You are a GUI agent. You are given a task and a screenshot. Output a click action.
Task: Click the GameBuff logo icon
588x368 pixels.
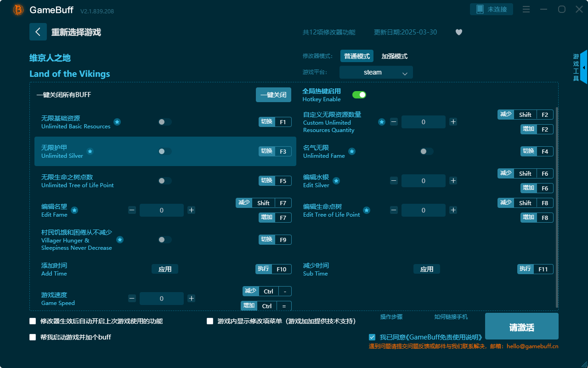(x=18, y=10)
